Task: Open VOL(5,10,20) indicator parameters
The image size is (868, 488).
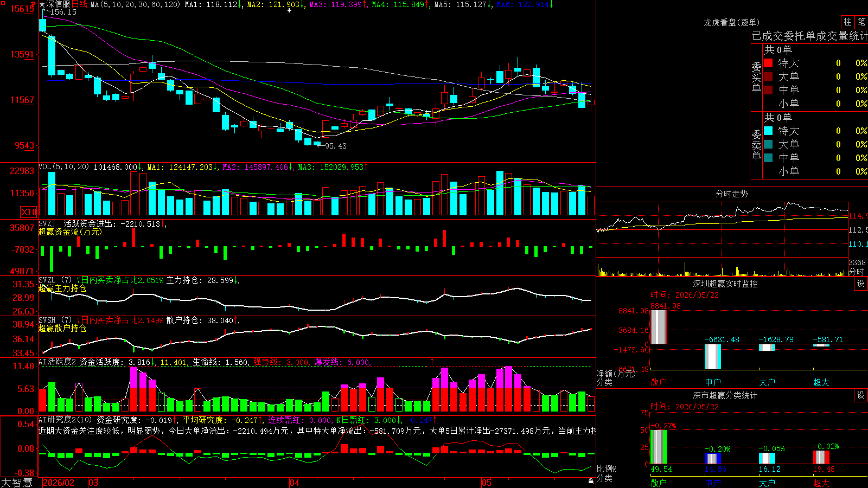Action: (63, 167)
